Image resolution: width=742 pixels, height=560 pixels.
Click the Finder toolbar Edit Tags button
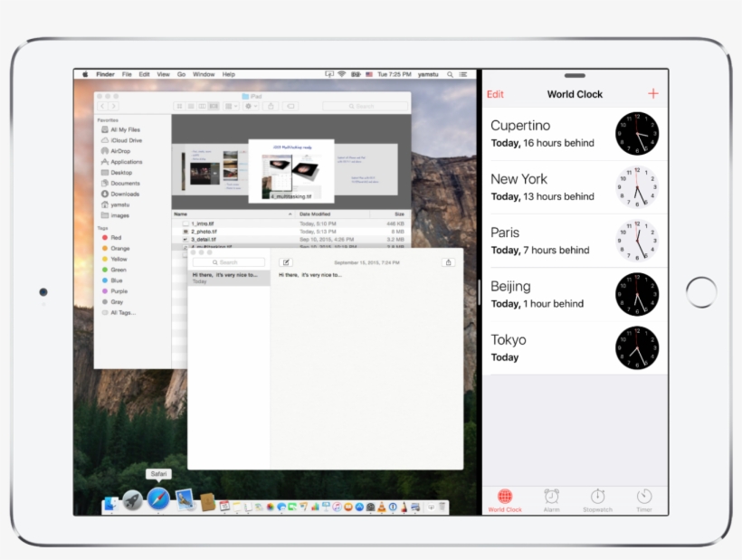pos(290,106)
